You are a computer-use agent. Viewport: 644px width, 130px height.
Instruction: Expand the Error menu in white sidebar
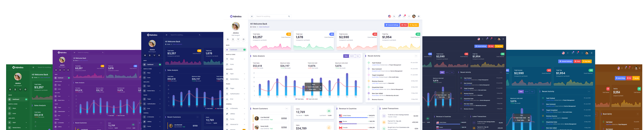(x=236, y=99)
